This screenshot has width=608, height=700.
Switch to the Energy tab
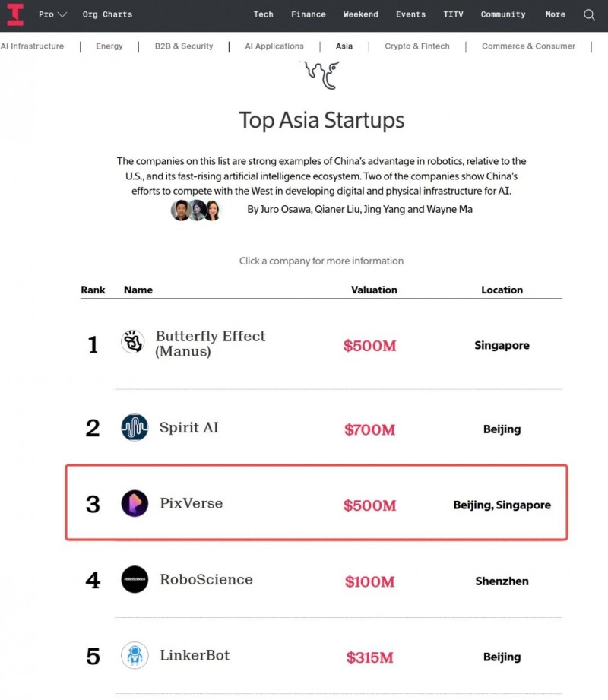(x=109, y=46)
